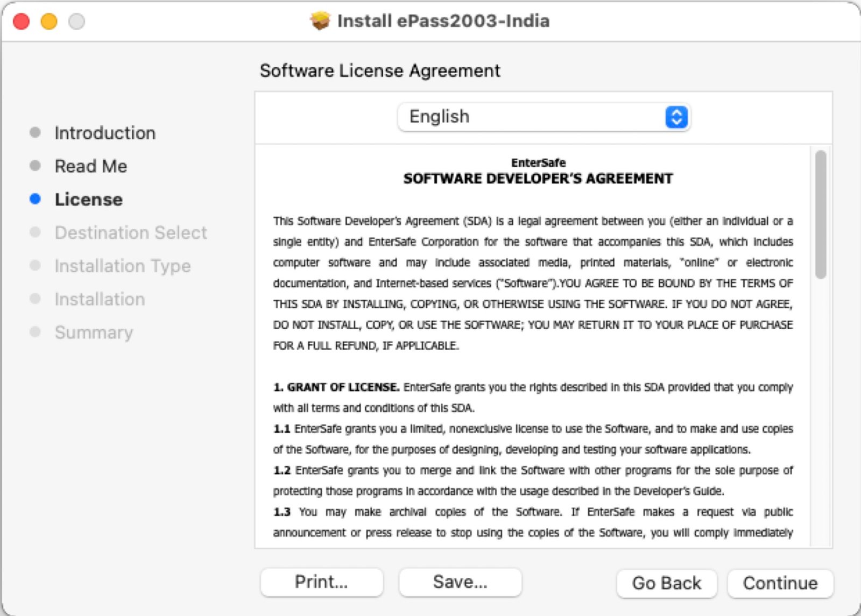861x616 pixels.
Task: Click the Software License Agreement heading
Action: coord(380,70)
